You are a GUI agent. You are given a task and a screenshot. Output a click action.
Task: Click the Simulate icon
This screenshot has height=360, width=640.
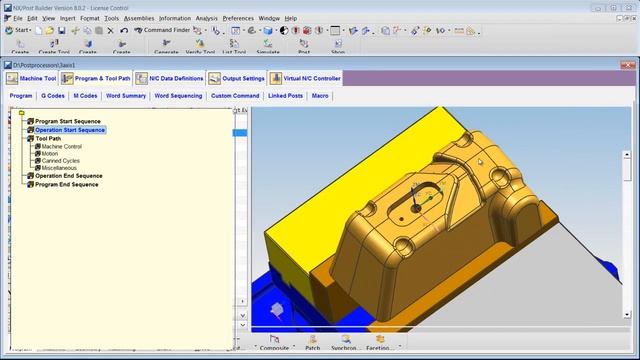[268, 46]
